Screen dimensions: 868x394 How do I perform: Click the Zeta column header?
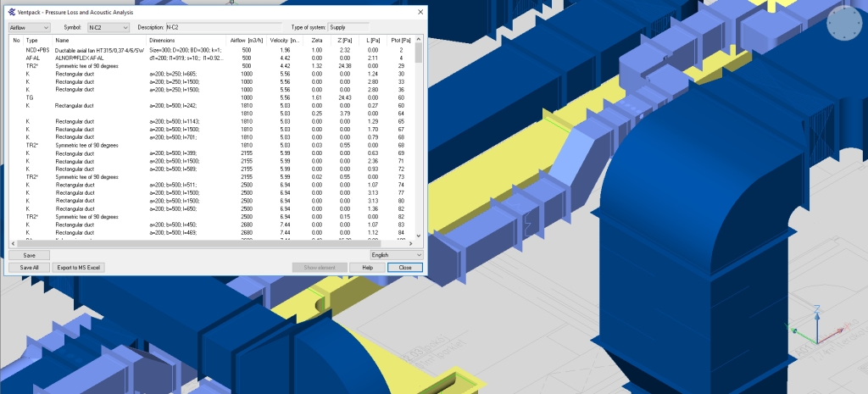click(317, 41)
